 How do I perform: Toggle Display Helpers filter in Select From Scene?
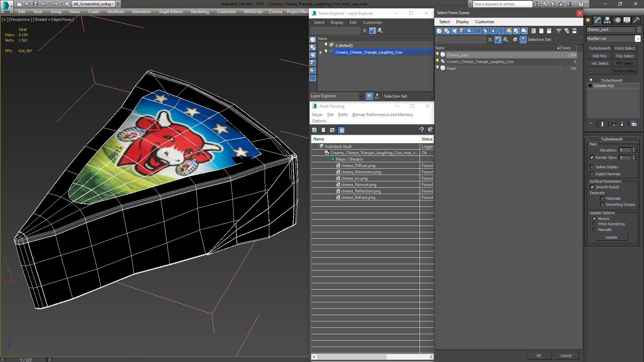coord(470,31)
